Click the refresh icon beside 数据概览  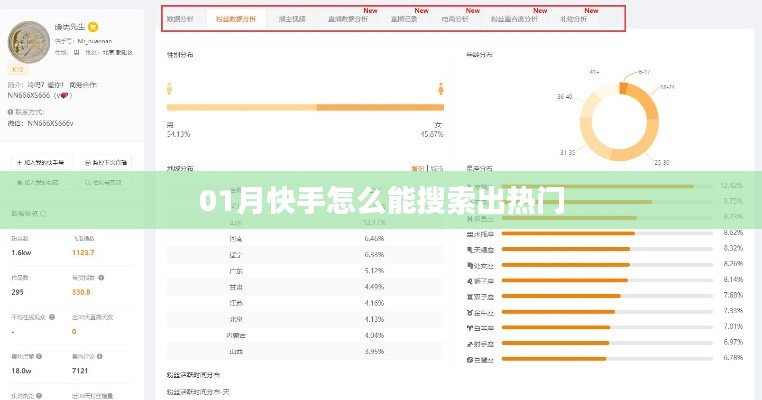(43, 213)
